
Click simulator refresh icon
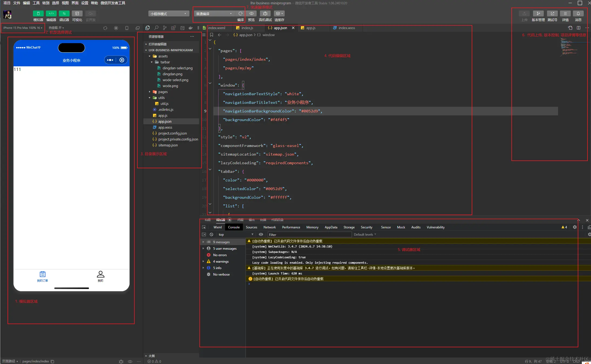tap(105, 28)
